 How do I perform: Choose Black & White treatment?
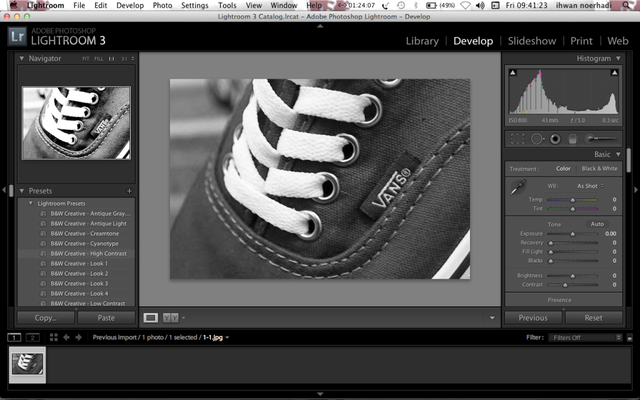tap(599, 169)
